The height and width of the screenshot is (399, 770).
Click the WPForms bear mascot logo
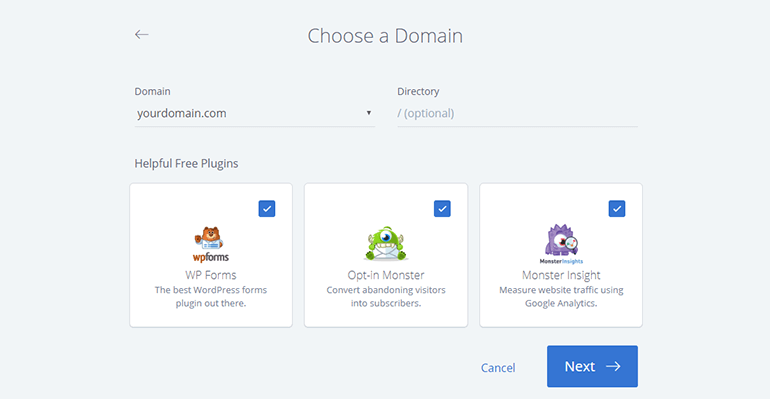211,244
